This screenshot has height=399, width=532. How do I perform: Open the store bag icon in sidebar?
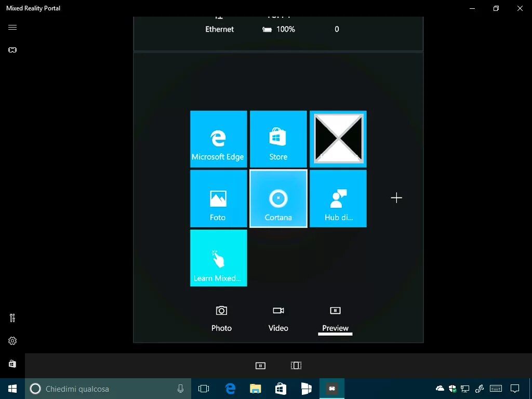click(x=12, y=364)
